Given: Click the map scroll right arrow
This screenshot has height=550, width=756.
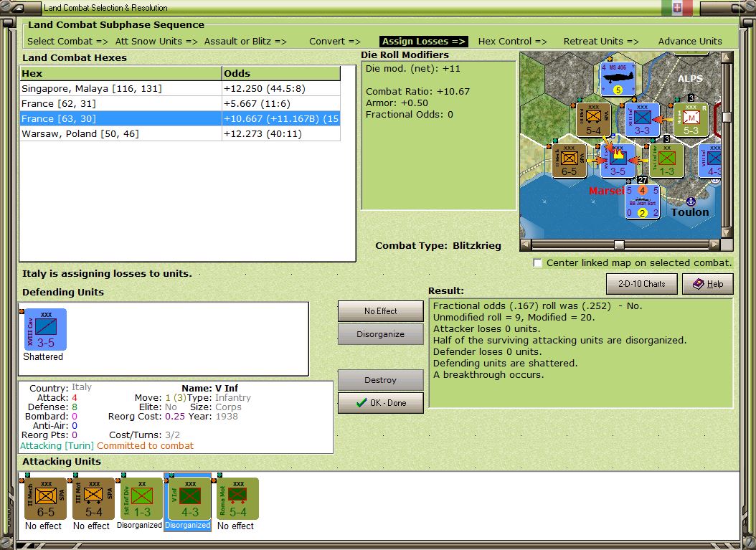Looking at the screenshot, I should [715, 245].
